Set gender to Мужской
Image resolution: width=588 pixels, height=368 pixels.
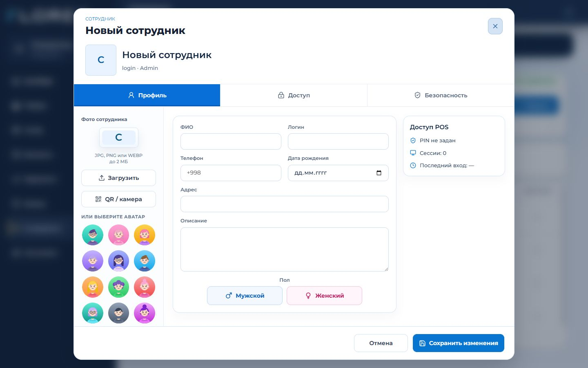coord(245,296)
